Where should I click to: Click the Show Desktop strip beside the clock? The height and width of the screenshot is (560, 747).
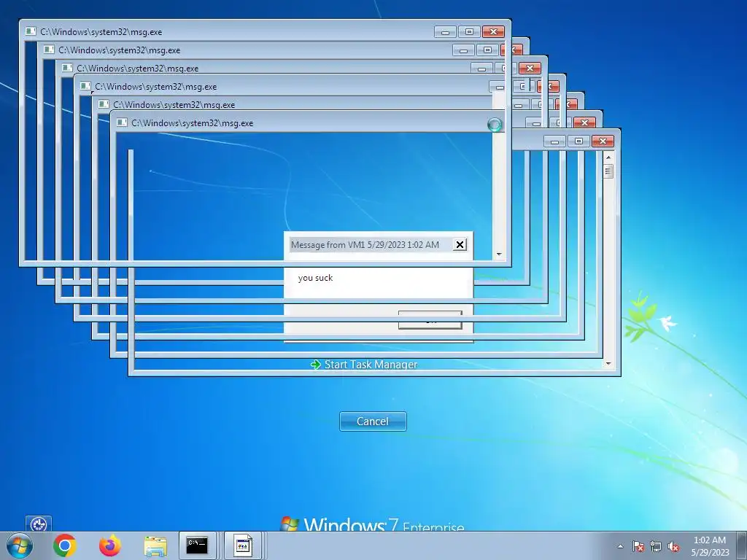coord(743,546)
